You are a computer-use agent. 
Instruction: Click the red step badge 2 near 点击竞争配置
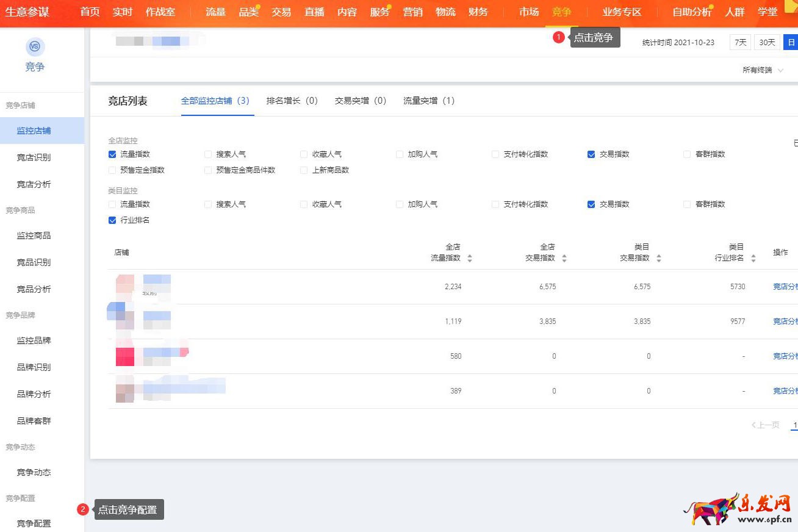pyautogui.click(x=82, y=509)
